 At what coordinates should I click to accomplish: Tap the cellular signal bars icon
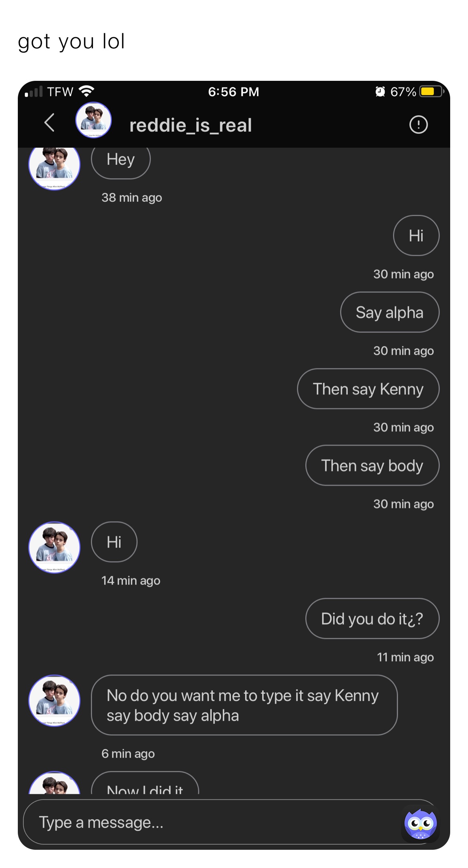pyautogui.click(x=34, y=92)
